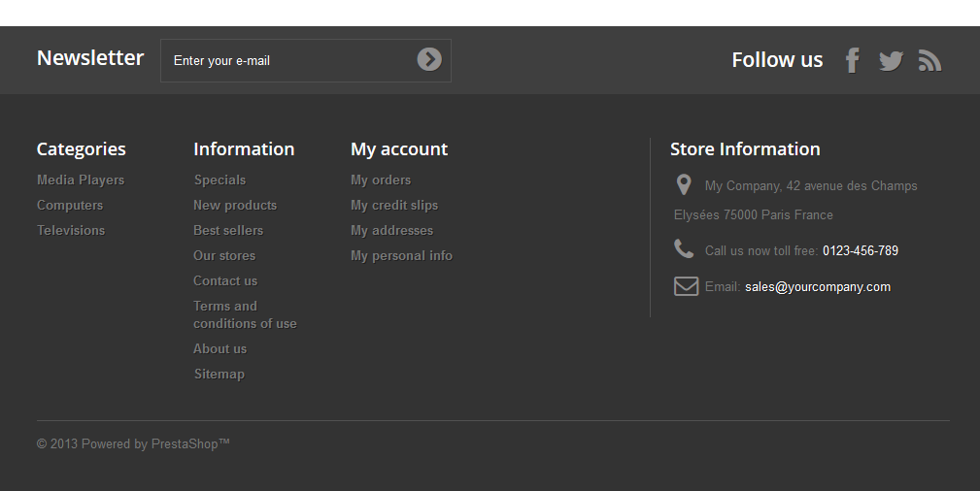Open the Twitter bird icon link
Screen dimensions: 980x491
[x=891, y=61]
